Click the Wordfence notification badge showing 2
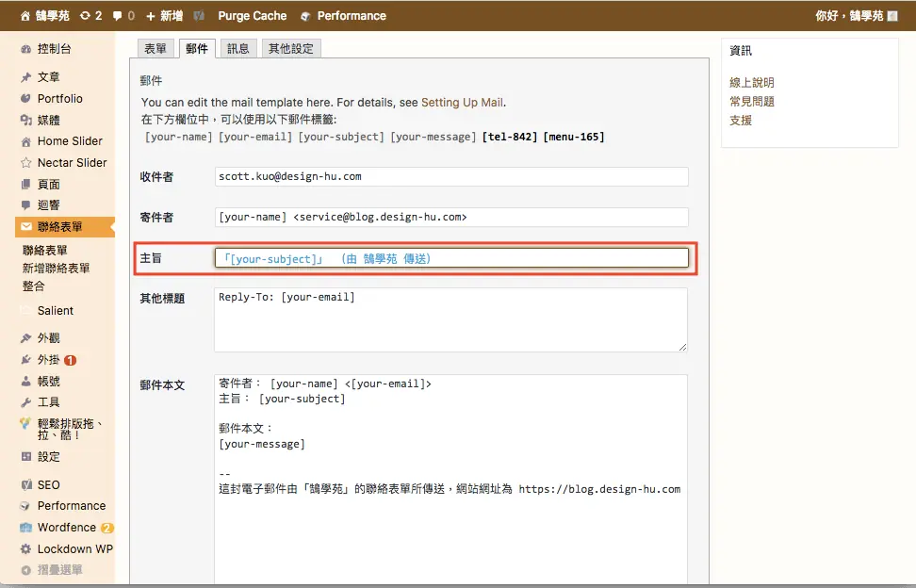Screen dimensions: 916x588 point(106,528)
